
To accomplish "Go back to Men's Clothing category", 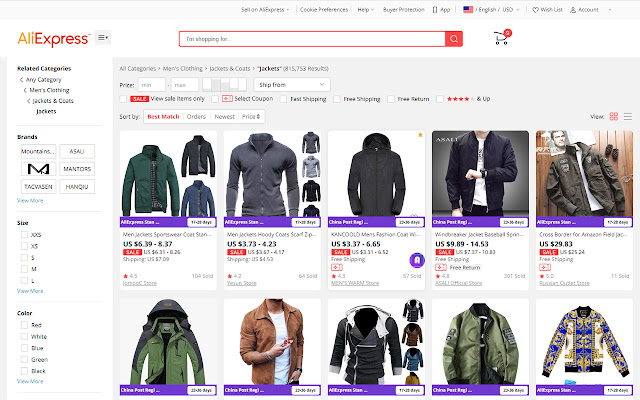I will pos(49,90).
